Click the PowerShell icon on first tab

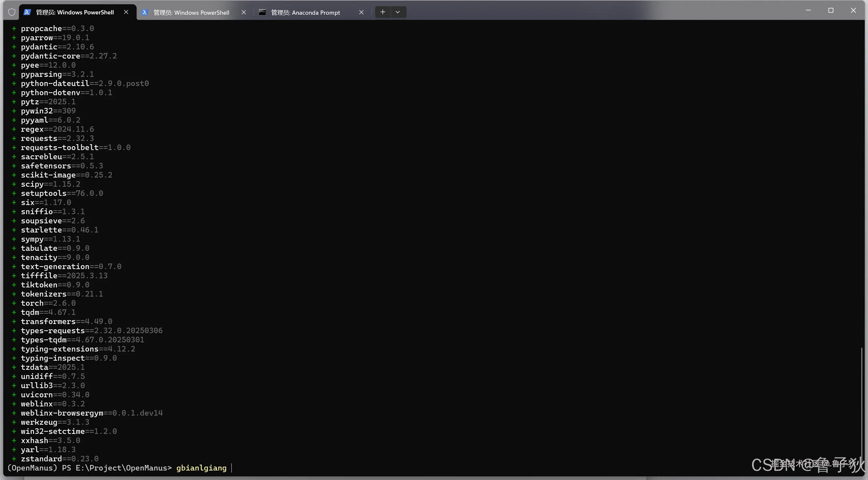[27, 12]
